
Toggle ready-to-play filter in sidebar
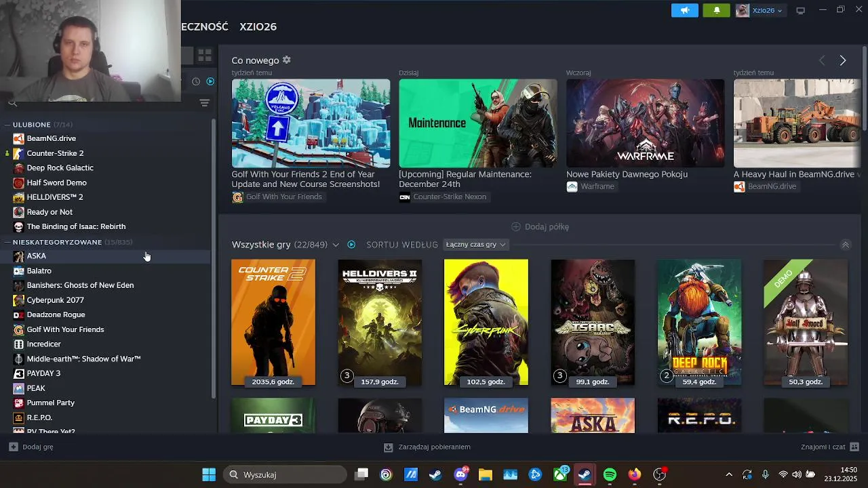210,81
